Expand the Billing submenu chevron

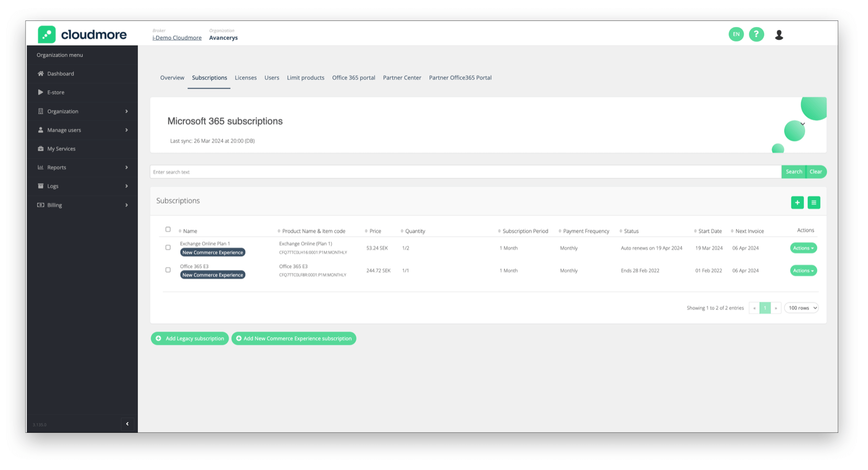coord(126,205)
